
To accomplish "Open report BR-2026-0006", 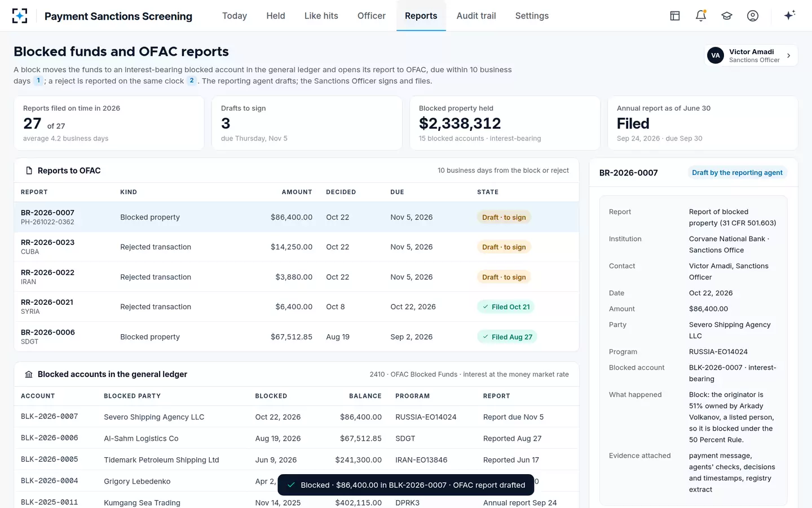I will (297, 337).
